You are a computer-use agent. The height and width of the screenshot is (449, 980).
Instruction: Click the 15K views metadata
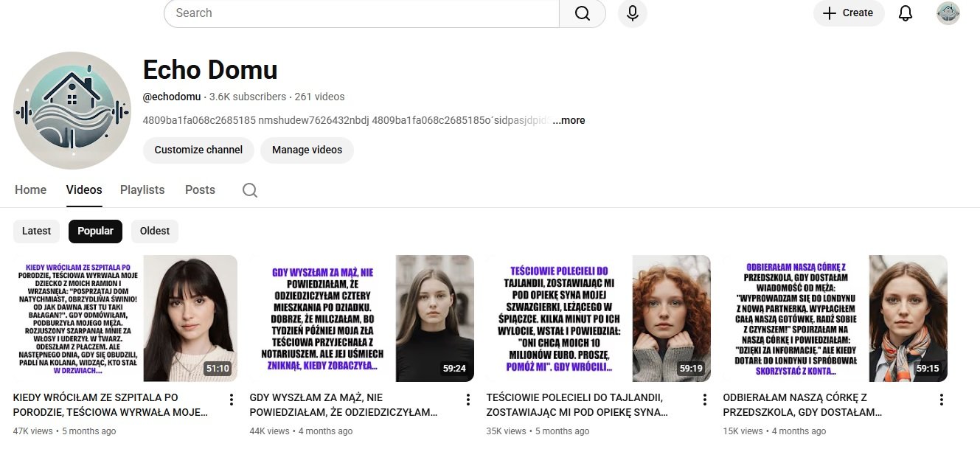[x=743, y=431]
